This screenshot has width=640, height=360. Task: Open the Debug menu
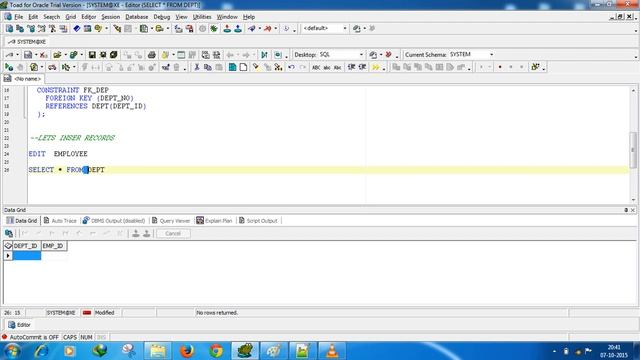pyautogui.click(x=162, y=17)
